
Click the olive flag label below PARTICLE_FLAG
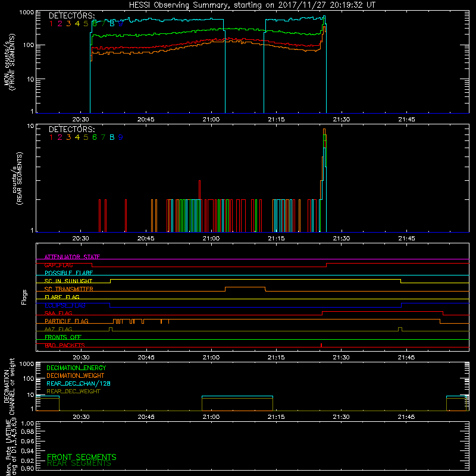pyautogui.click(x=58, y=329)
